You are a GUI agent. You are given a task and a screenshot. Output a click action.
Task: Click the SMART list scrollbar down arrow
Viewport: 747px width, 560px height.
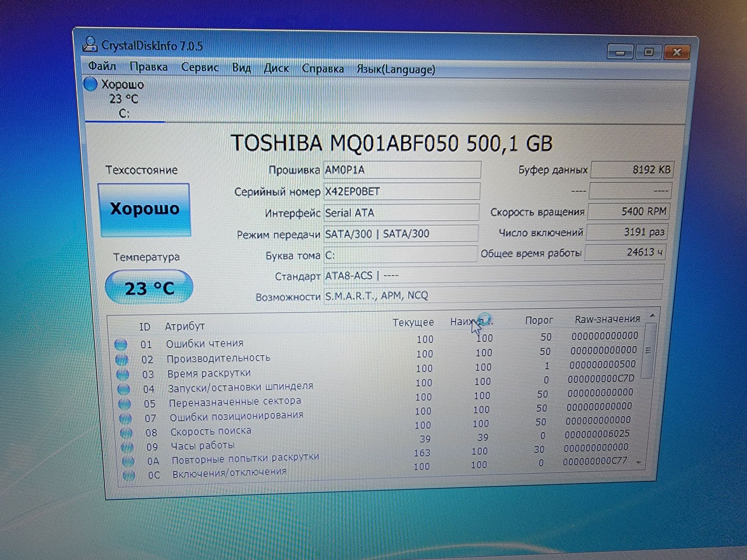(x=639, y=463)
